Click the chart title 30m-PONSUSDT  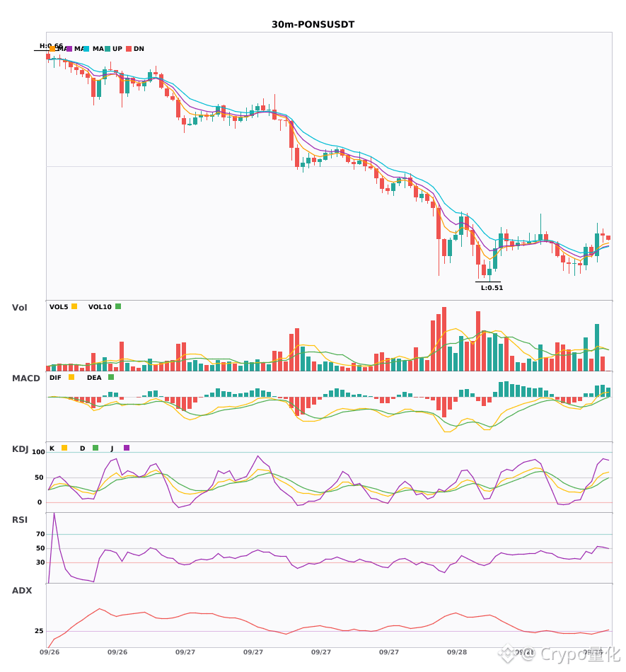coord(313,25)
